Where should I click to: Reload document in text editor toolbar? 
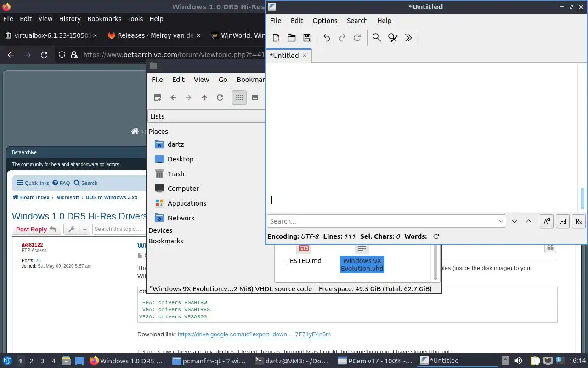(x=357, y=38)
